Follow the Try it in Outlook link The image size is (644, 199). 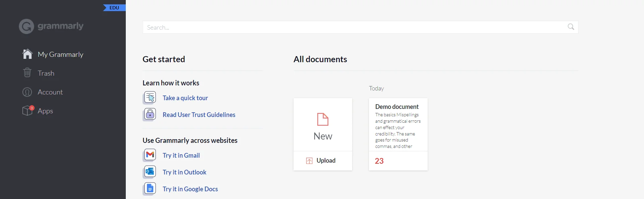(184, 172)
